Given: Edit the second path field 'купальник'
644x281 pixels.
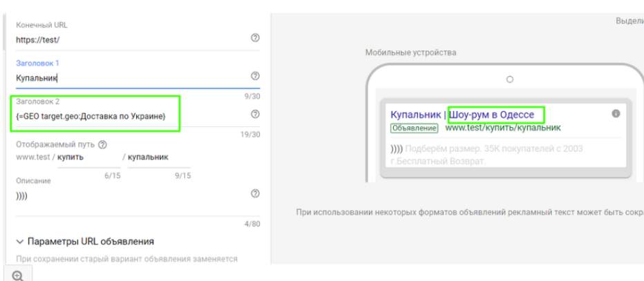Looking at the screenshot, I should point(159,157).
